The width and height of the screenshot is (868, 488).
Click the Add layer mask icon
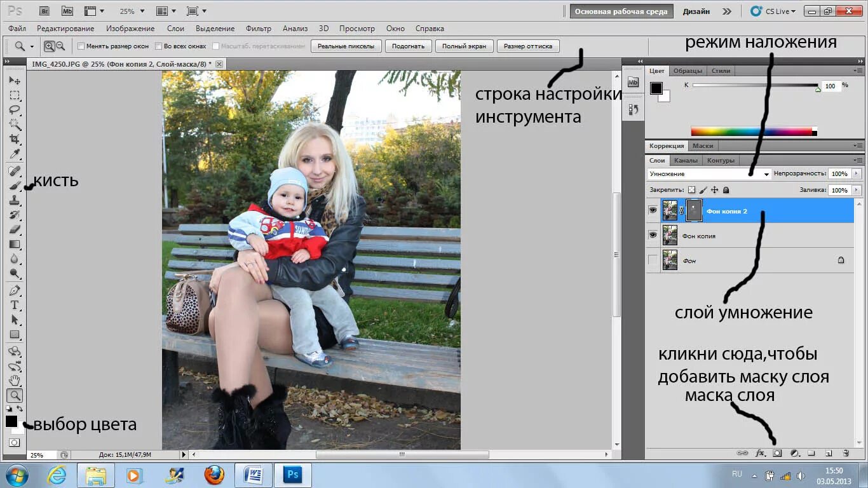[x=776, y=454]
